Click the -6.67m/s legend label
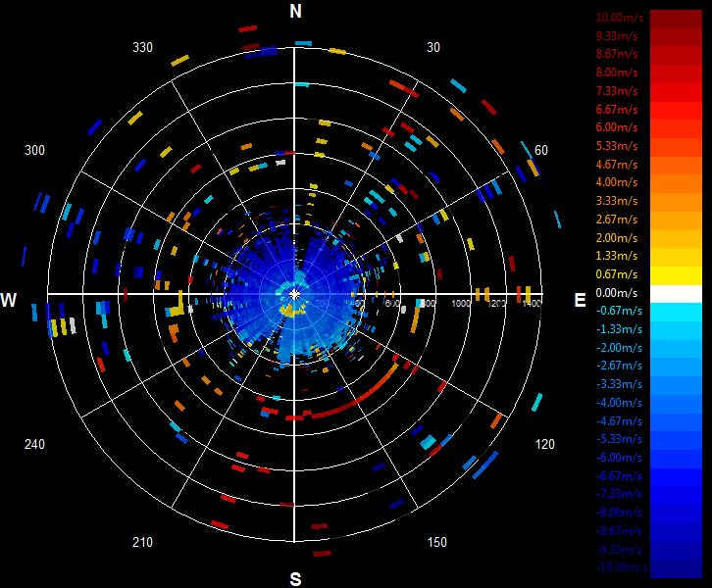The image size is (712, 588). pos(619,476)
